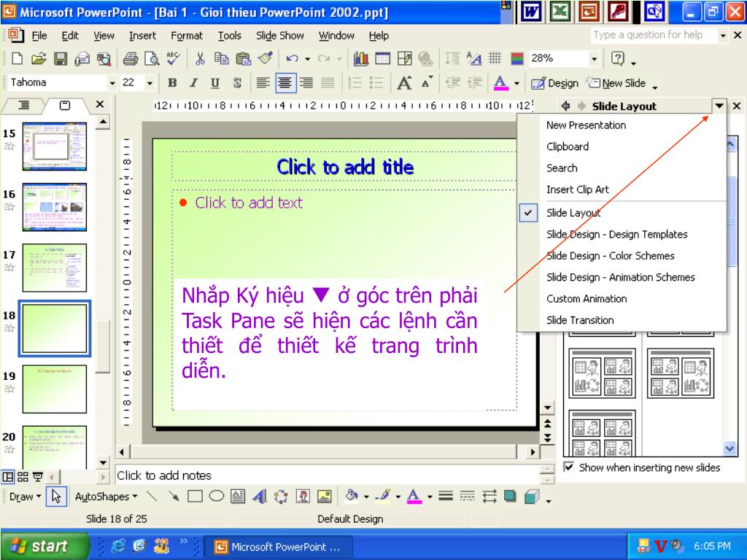Click the Design button
Screen dimensions: 747x560
pos(554,83)
